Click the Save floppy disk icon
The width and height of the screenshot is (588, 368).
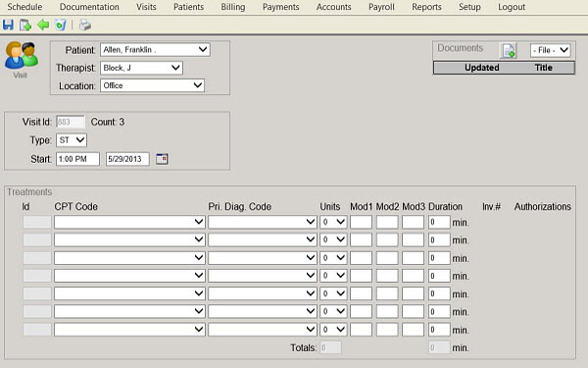(8, 25)
